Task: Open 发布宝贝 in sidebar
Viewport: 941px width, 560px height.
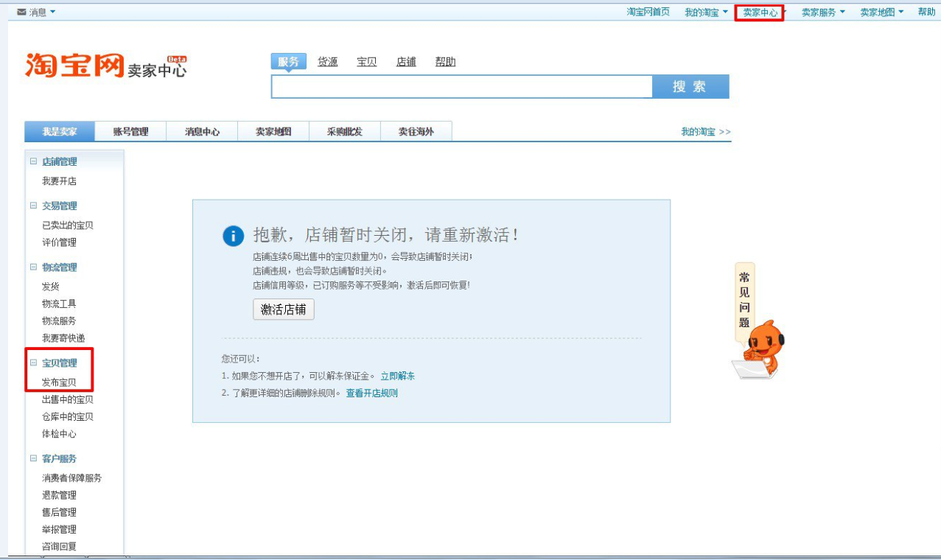Action: (x=59, y=382)
